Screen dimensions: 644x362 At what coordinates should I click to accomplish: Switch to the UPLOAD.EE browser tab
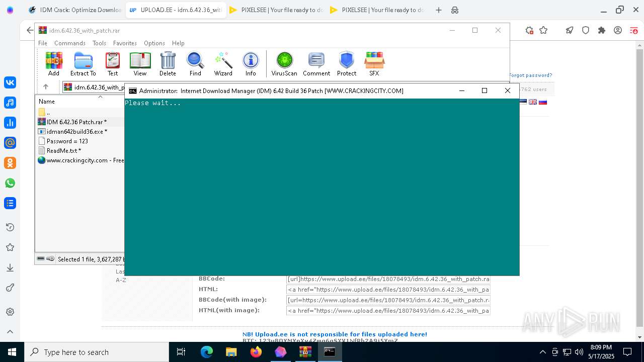point(176,10)
